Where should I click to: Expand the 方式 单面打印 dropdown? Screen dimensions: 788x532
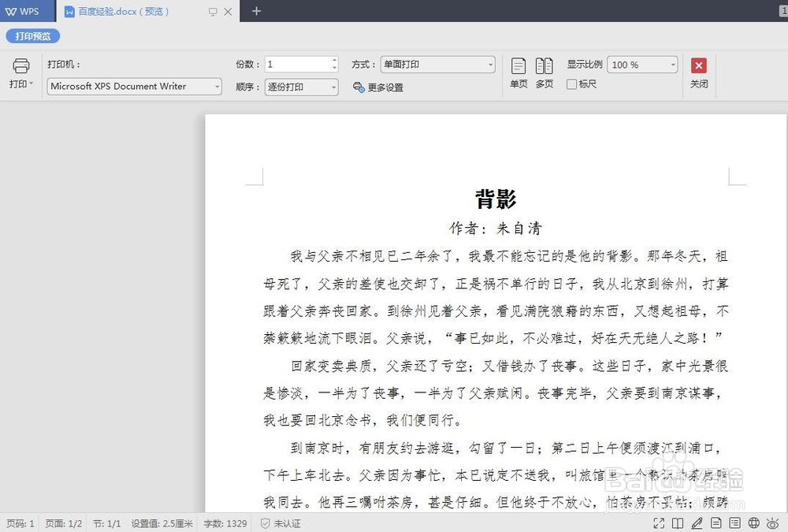pyautogui.click(x=490, y=65)
